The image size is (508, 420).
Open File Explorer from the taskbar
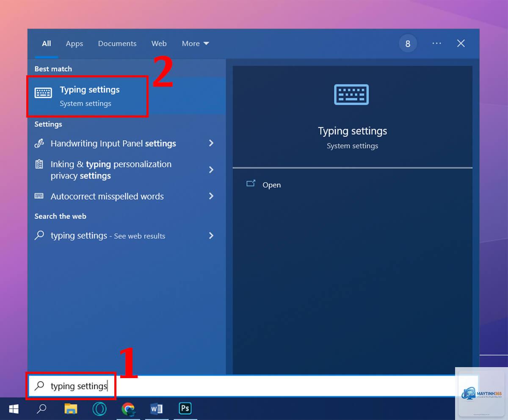point(71,409)
